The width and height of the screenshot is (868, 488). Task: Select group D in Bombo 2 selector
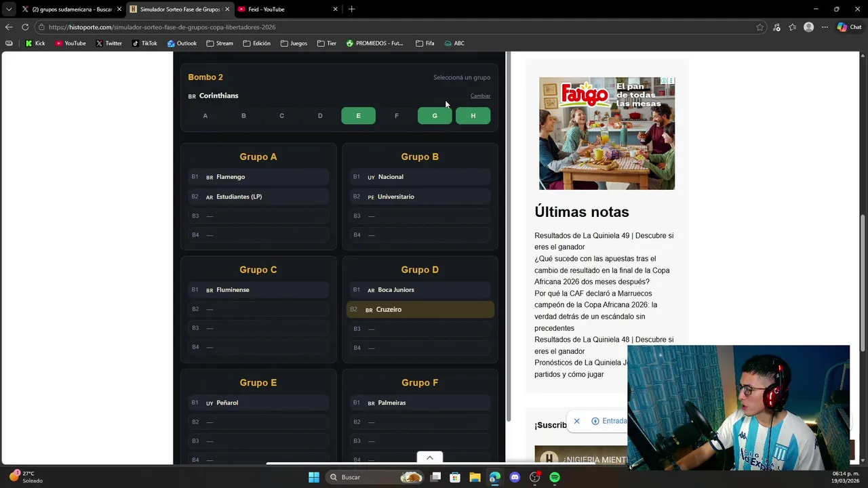coord(320,116)
